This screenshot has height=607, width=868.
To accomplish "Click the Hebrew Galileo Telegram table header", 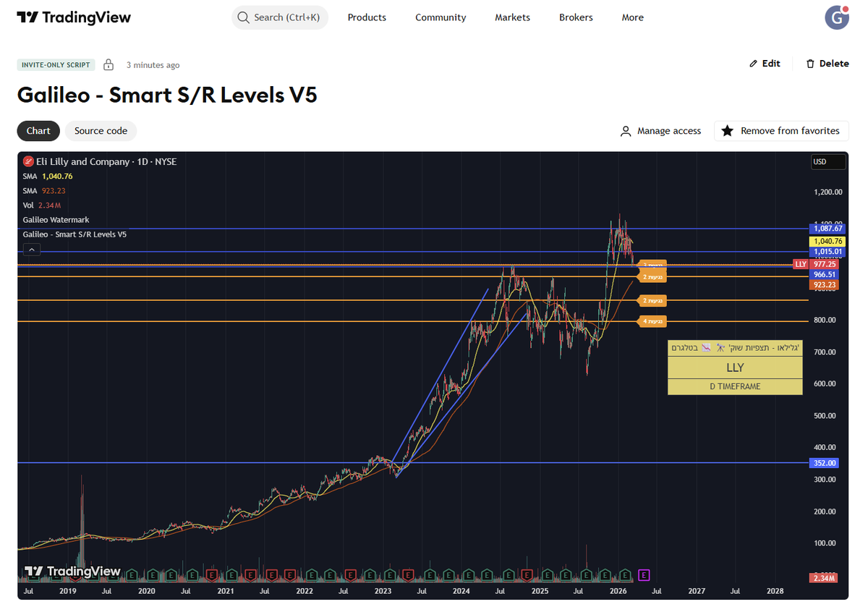I will click(x=735, y=347).
